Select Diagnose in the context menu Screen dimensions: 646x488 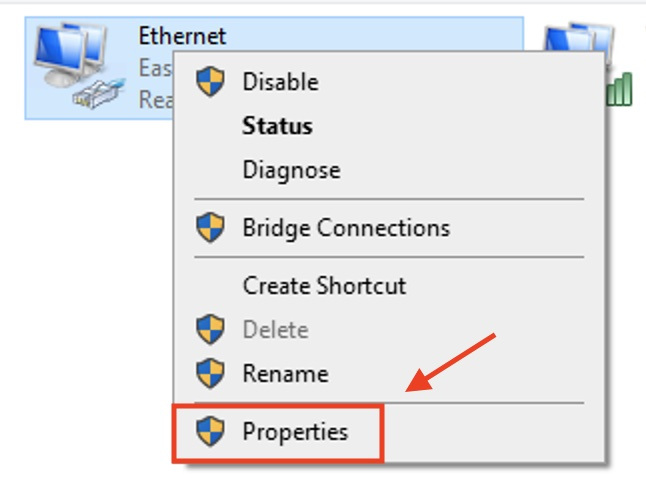coord(292,170)
